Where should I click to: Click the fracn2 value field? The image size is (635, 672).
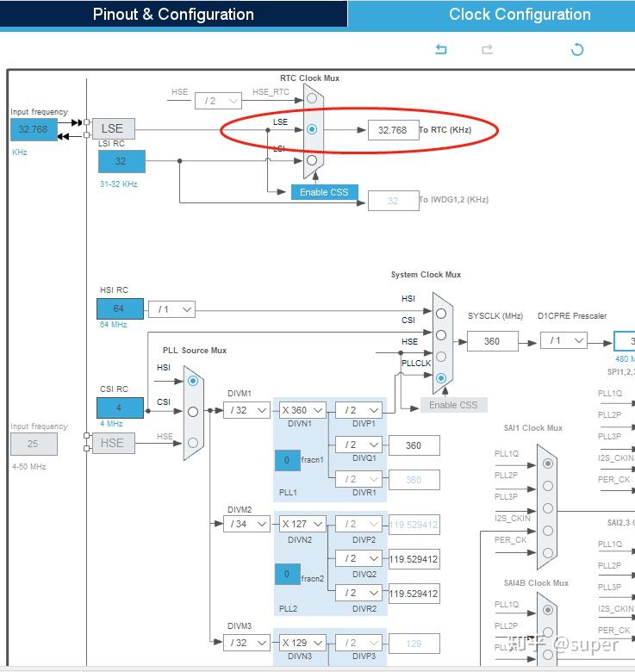pyautogui.click(x=288, y=574)
